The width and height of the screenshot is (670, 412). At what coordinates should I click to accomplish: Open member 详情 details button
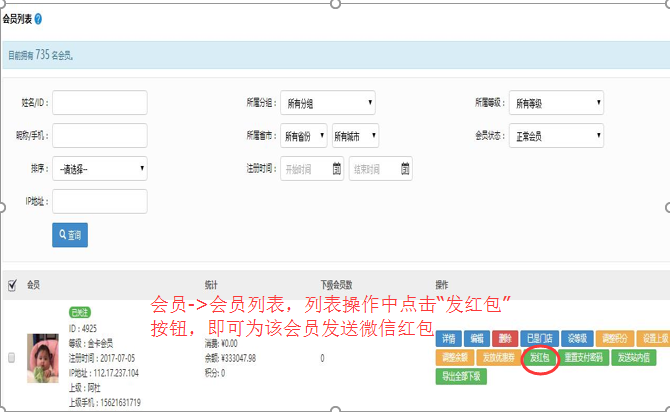coord(449,338)
